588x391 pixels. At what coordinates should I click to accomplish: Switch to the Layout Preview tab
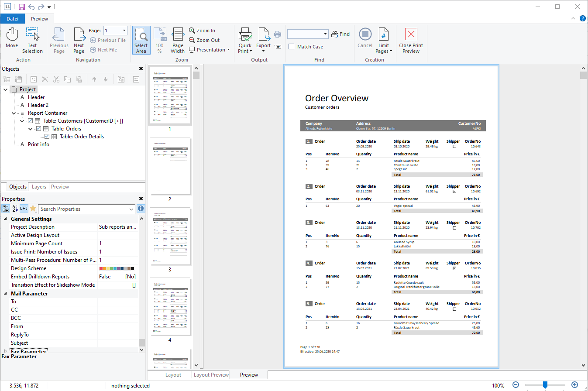[211, 375]
